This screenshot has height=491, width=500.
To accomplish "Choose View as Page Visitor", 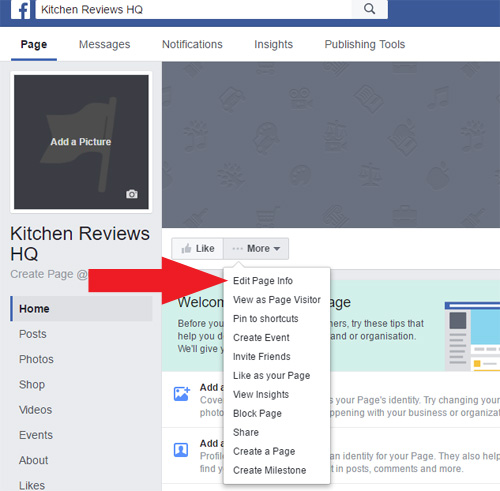I will click(277, 300).
